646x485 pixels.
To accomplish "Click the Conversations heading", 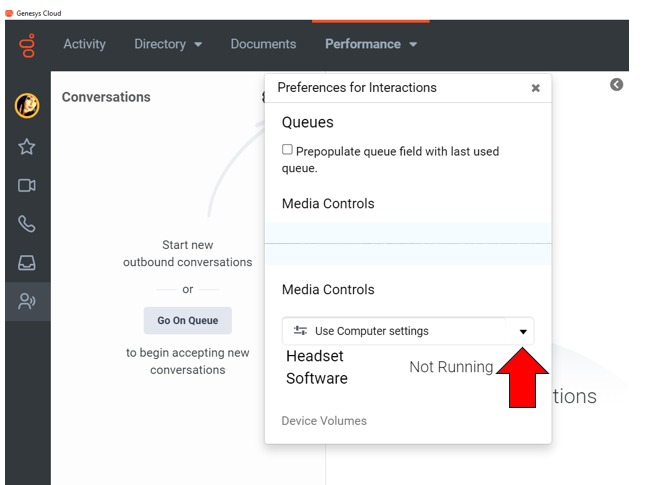I will point(106,97).
